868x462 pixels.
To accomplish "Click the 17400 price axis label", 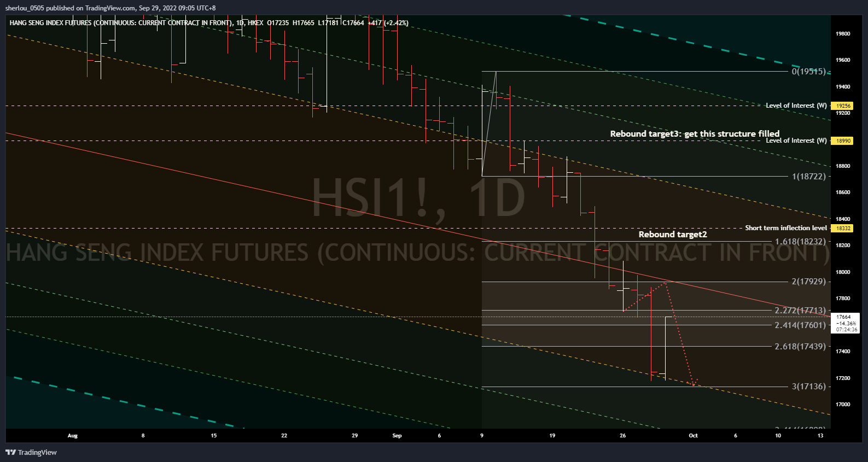I will (x=843, y=352).
